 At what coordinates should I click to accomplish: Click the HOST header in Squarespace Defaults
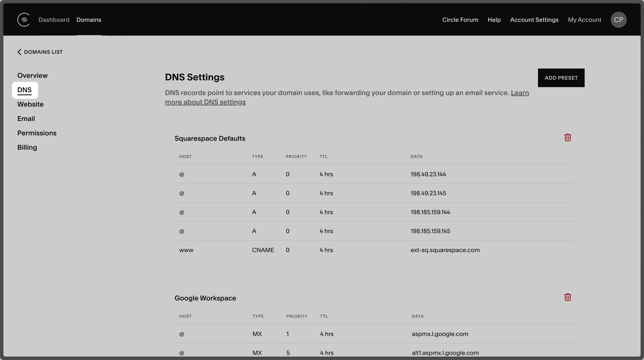click(185, 157)
